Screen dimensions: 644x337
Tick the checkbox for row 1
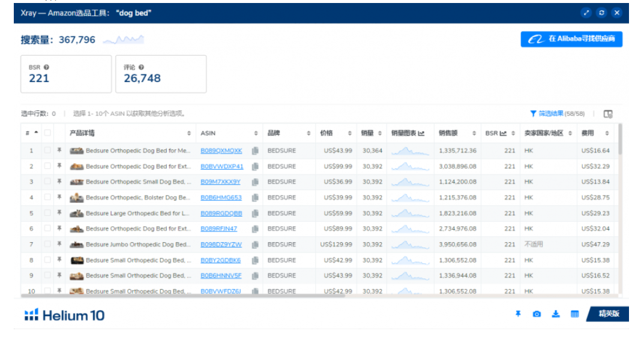[x=47, y=151]
